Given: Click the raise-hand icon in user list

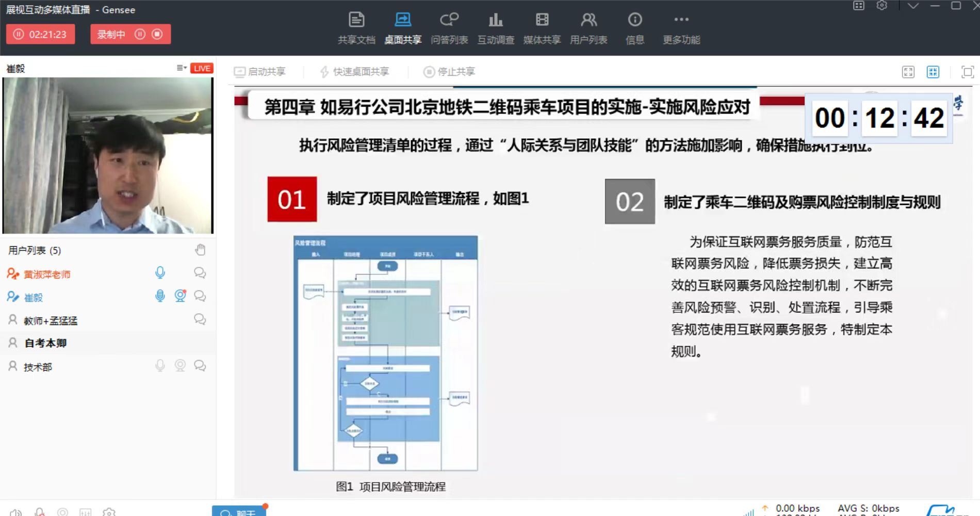Looking at the screenshot, I should click(x=201, y=250).
